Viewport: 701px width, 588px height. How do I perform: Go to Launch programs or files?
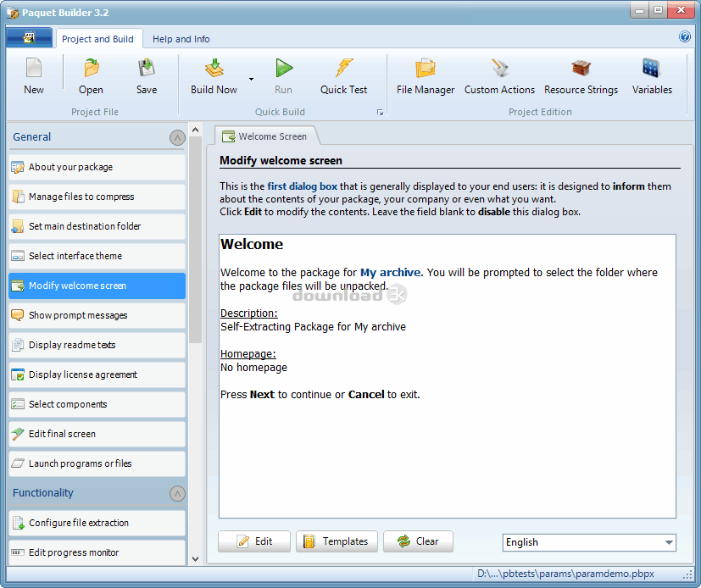[x=97, y=463]
